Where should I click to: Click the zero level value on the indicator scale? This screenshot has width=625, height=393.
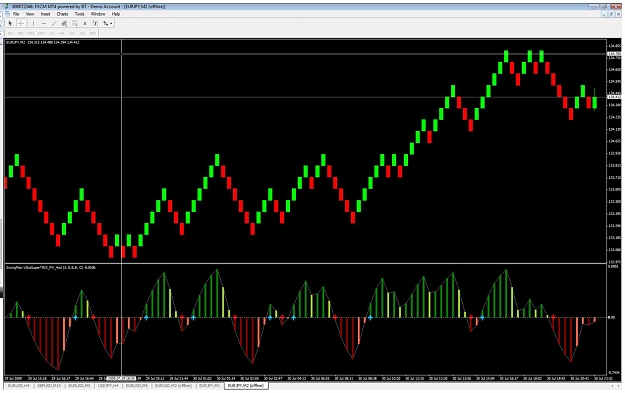click(x=611, y=318)
